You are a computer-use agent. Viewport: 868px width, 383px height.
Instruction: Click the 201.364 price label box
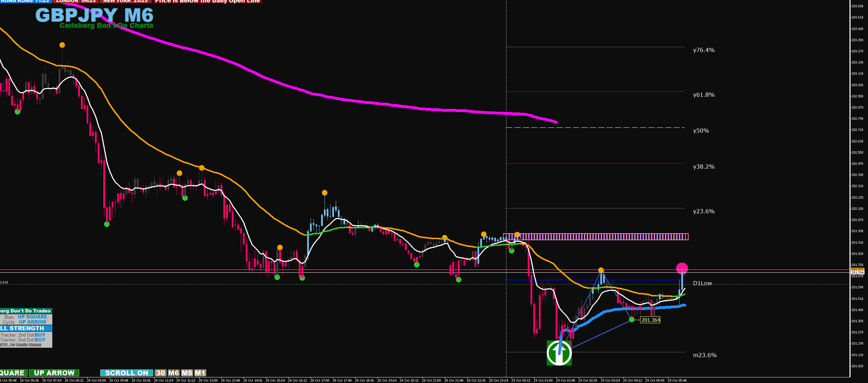651,320
